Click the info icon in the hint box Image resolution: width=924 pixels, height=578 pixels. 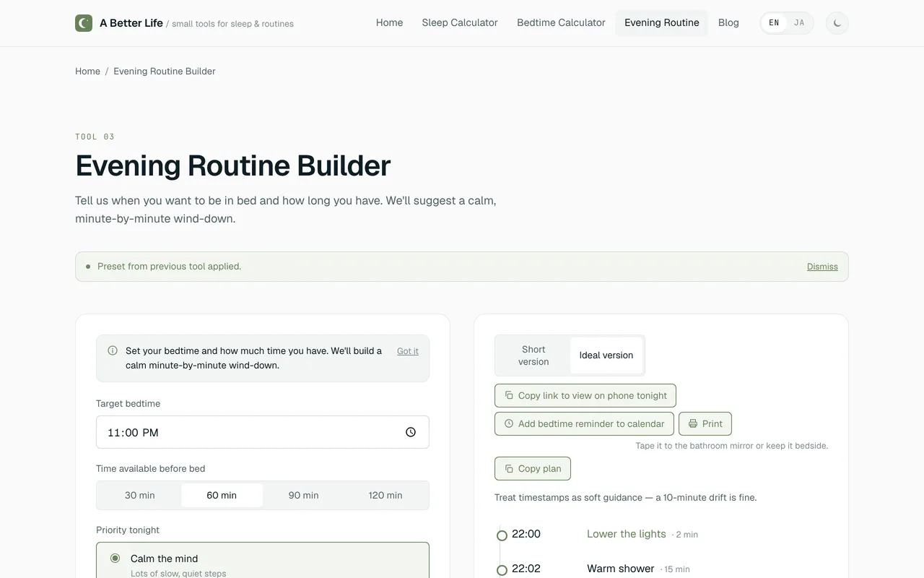click(113, 350)
